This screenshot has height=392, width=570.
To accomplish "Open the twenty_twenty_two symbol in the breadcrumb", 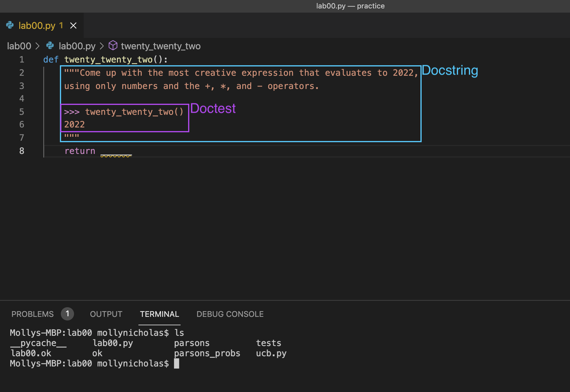I will pos(160,46).
